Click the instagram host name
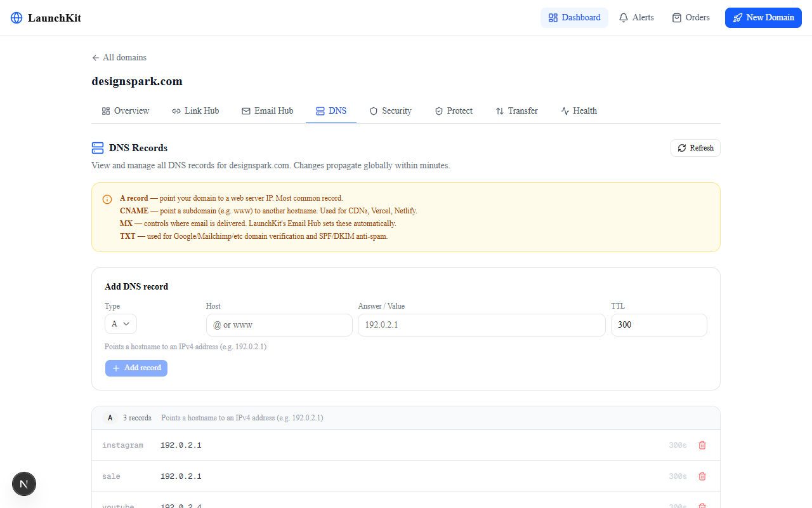 click(x=122, y=445)
